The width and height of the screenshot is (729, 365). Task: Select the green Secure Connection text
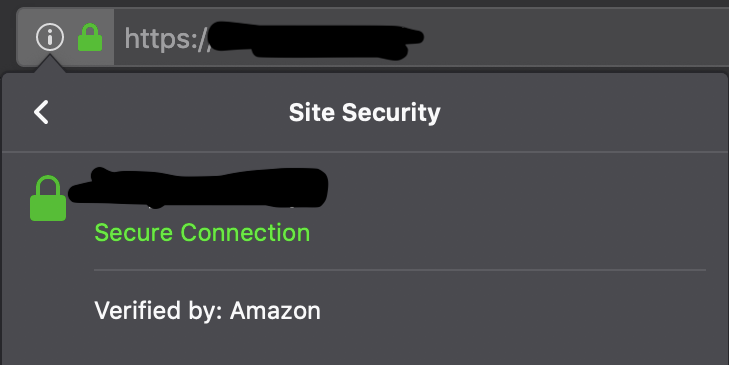tap(202, 232)
